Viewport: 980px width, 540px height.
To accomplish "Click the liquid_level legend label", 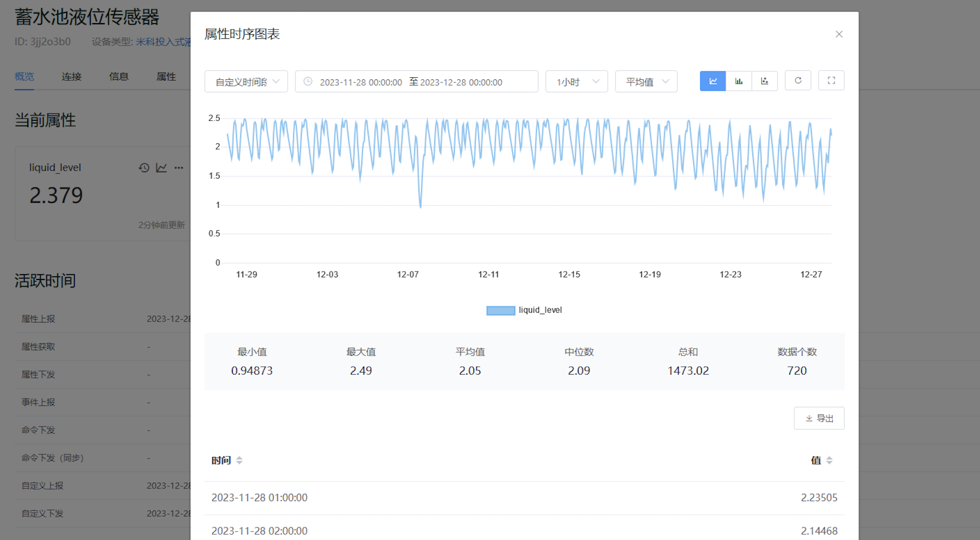I will 540,310.
